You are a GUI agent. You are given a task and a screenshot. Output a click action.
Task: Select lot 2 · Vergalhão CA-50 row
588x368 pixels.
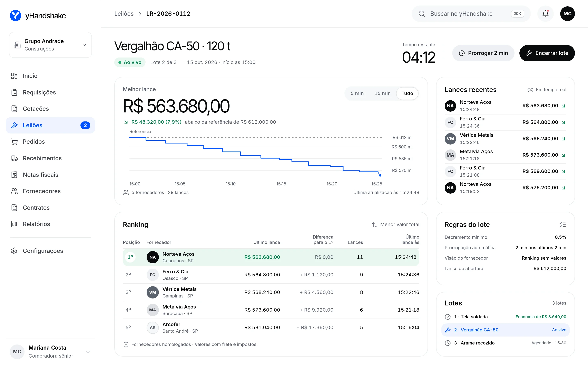(x=505, y=330)
